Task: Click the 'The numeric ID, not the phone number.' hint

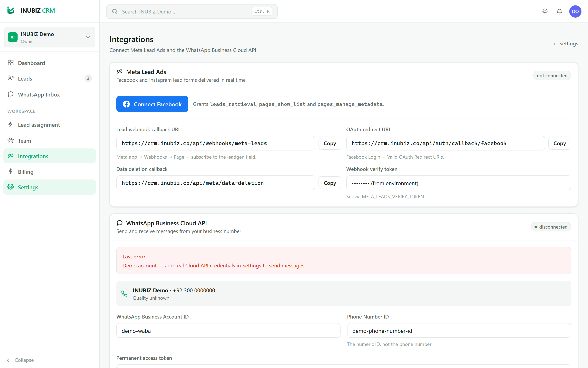Action: pos(390,344)
